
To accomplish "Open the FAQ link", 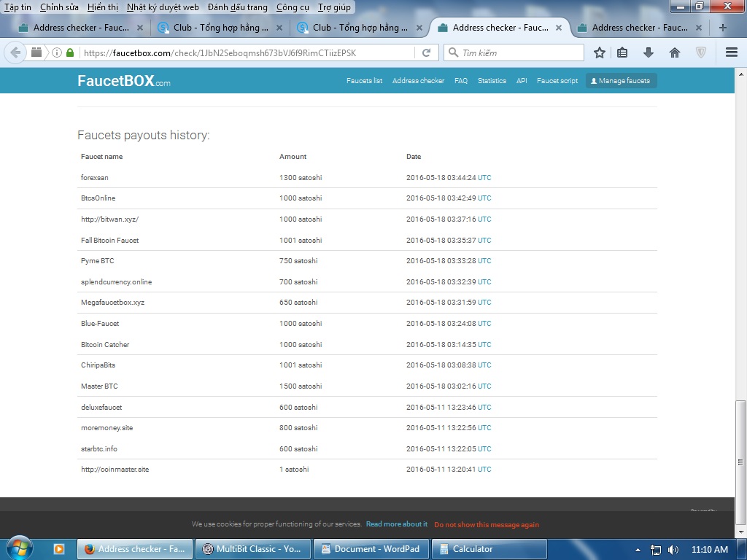I will [x=461, y=80].
